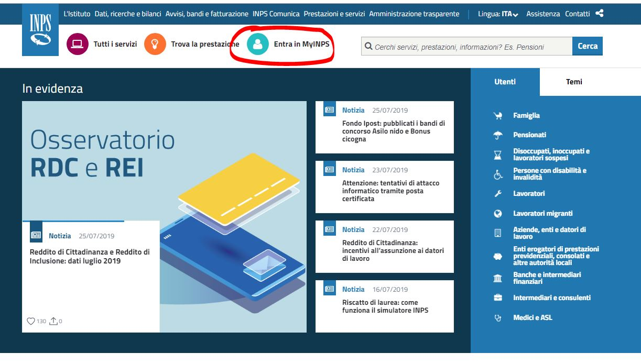Click the heart like icon on featured news

(x=31, y=321)
